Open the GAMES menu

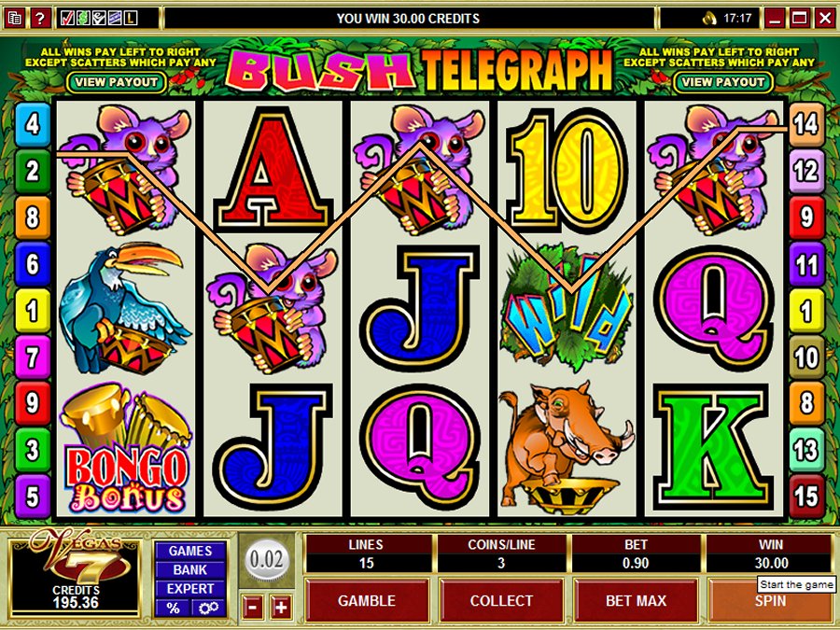pyautogui.click(x=190, y=551)
